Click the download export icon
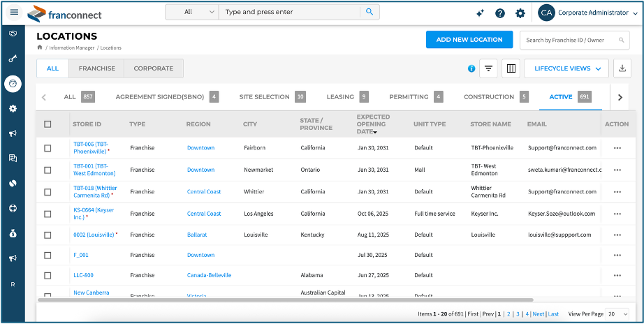The image size is (644, 324). [x=622, y=68]
